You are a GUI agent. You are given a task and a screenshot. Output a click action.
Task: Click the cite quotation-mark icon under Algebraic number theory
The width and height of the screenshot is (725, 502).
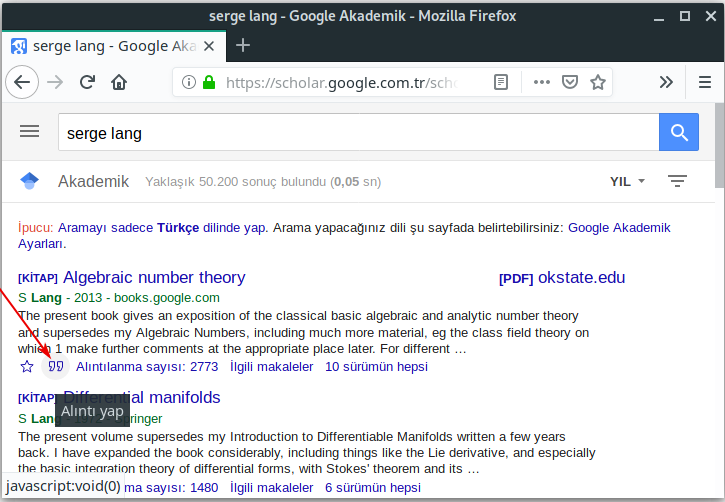click(55, 367)
